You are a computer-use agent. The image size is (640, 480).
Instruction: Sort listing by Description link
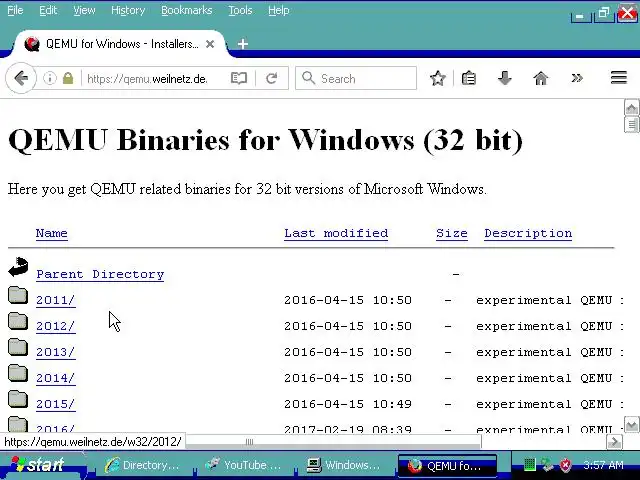528,233
